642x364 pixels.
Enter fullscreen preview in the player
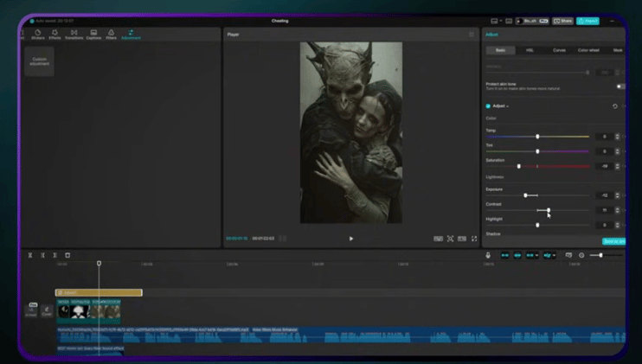pos(474,239)
